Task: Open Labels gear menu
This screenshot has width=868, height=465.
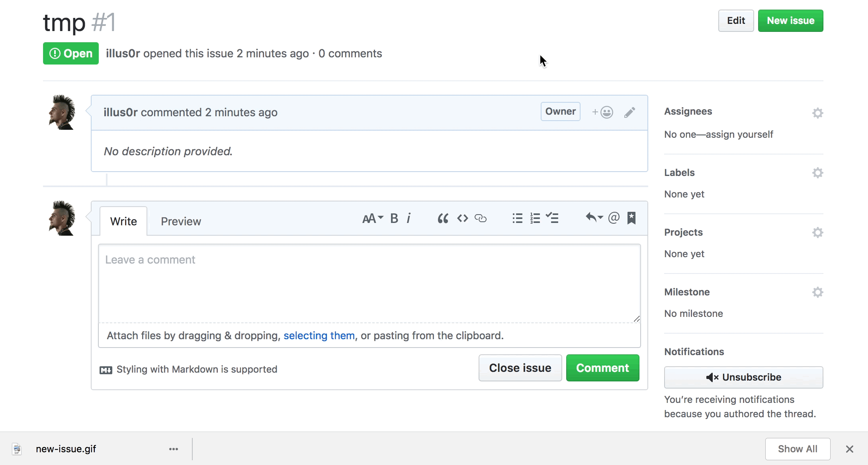Action: click(817, 173)
